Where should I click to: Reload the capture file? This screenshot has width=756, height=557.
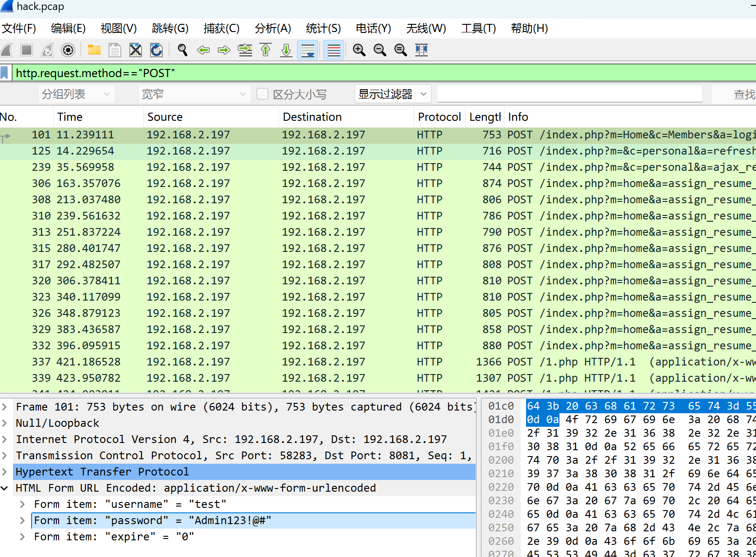(156, 50)
